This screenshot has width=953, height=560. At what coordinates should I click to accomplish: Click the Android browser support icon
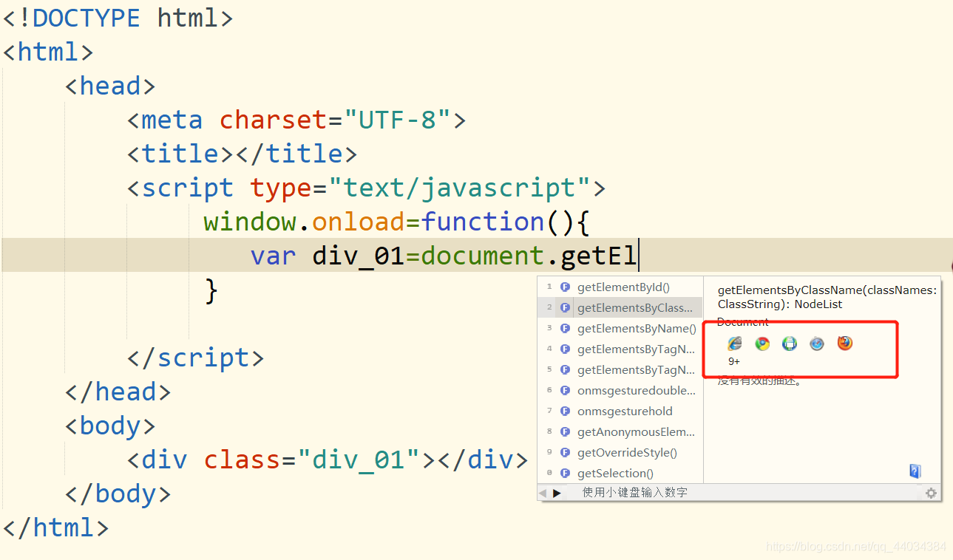790,343
